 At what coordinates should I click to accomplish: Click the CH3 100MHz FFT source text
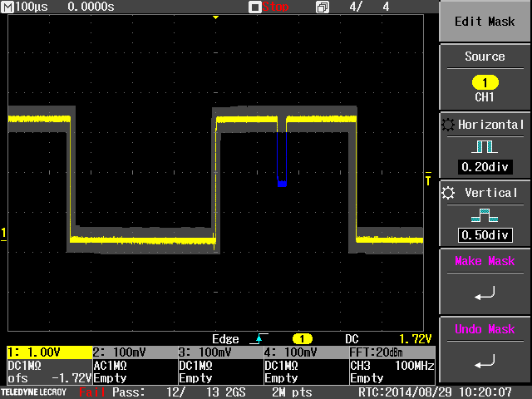point(392,366)
